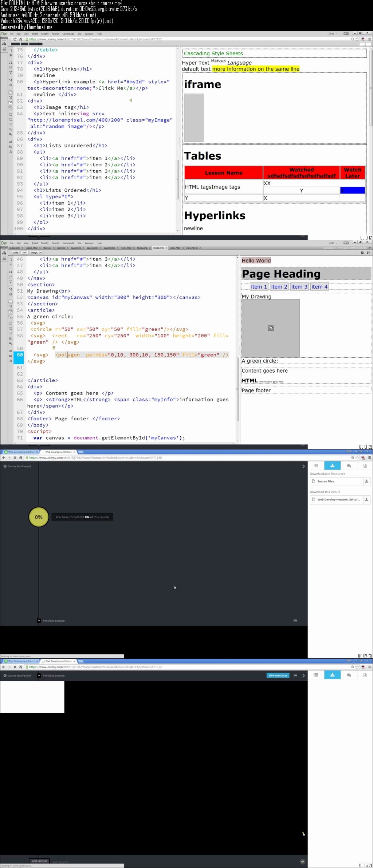Open Code workspace dropdown in window showing Tables preview
Image resolution: width=373 pixels, height=868 pixels.
coord(333,34)
